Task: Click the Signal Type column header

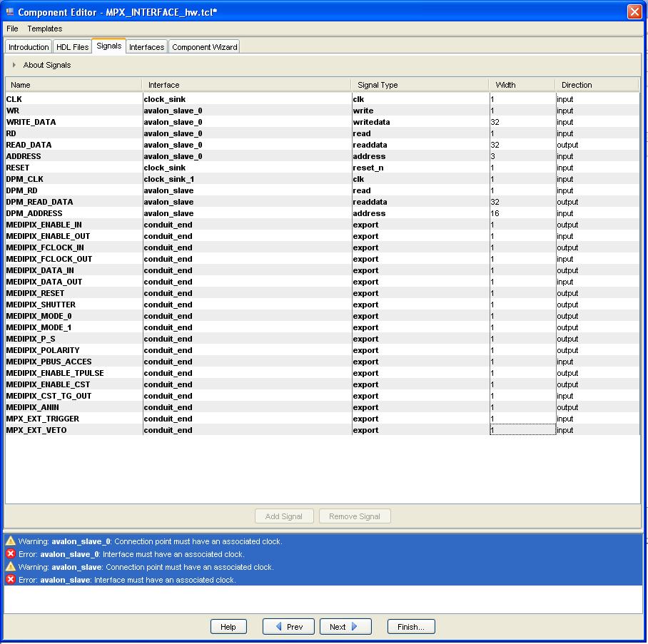Action: (x=420, y=85)
